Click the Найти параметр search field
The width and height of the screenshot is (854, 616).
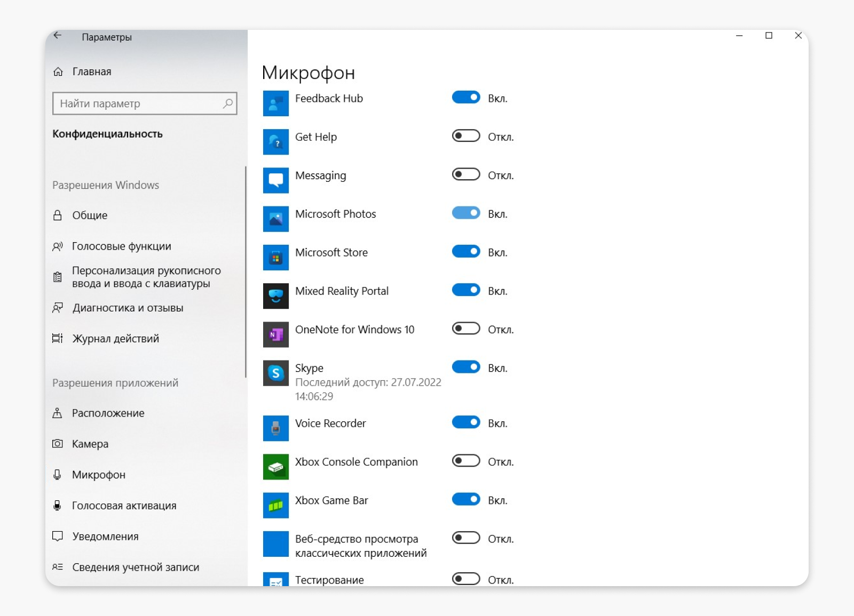[145, 103]
